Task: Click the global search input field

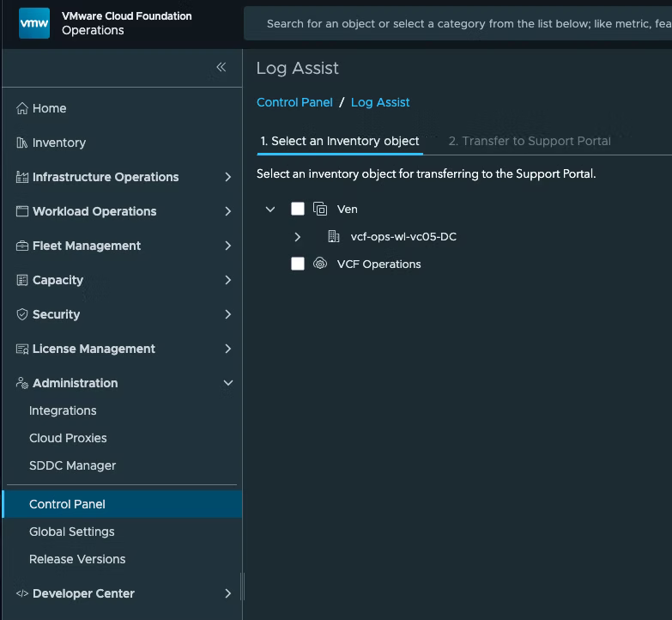Action: coord(463,24)
